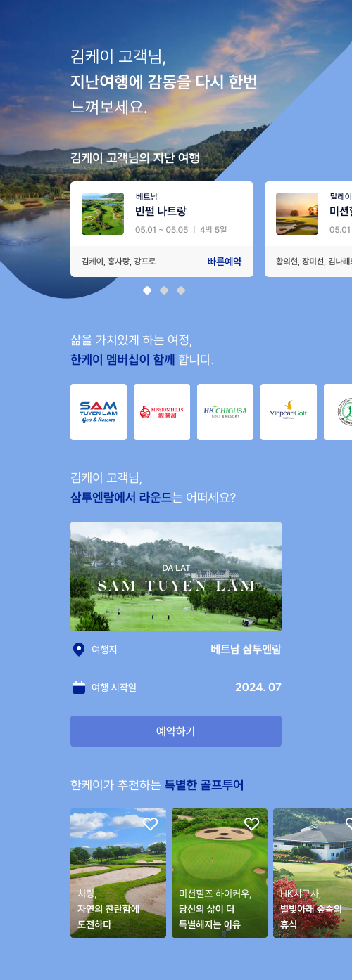Select the first carousel page dot
The width and height of the screenshot is (352, 980).
[x=147, y=290]
